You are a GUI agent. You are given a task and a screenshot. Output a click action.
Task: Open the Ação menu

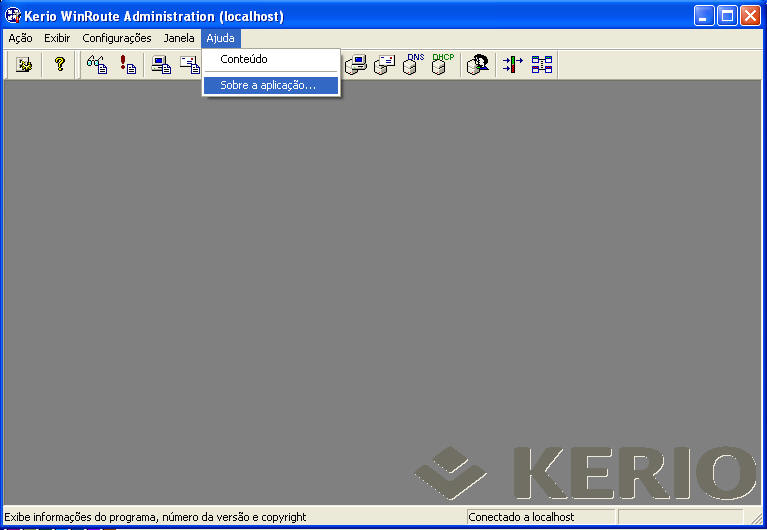[x=20, y=38]
